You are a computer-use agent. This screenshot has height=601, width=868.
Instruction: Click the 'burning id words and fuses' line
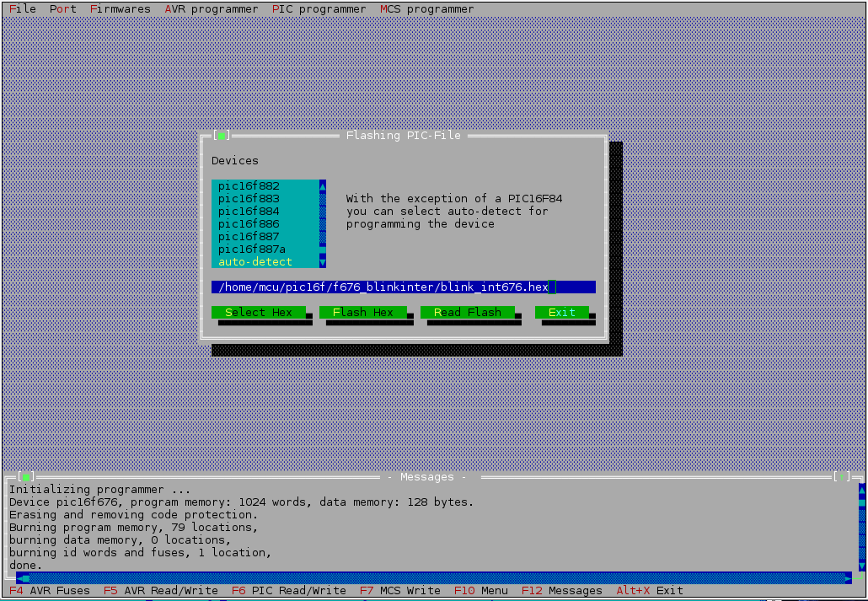(x=140, y=553)
